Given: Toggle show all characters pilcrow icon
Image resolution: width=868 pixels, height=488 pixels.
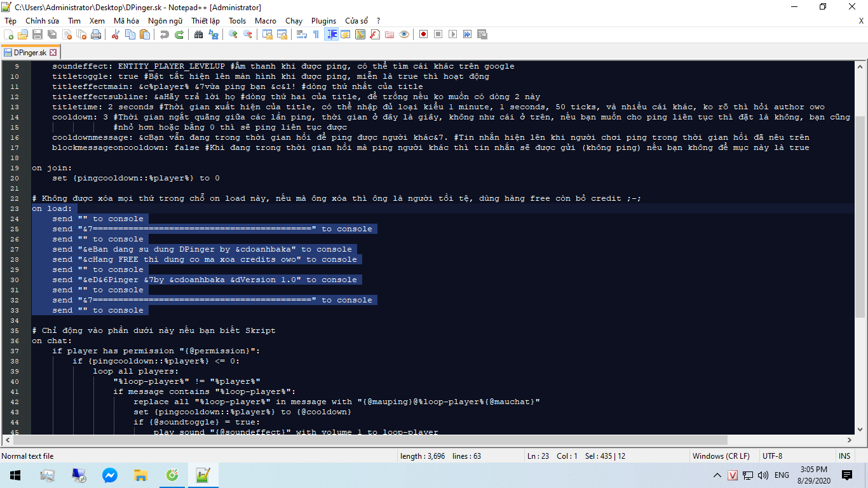Looking at the screenshot, I should point(316,34).
